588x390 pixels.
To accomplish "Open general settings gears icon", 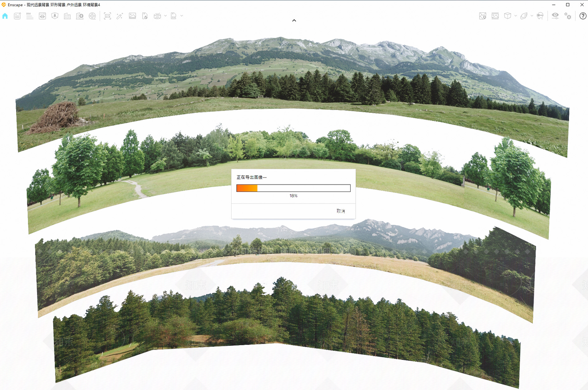I will pos(568,16).
